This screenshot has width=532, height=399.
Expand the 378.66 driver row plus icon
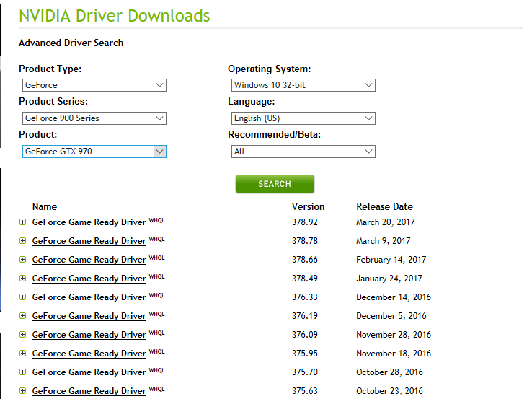pos(23,260)
